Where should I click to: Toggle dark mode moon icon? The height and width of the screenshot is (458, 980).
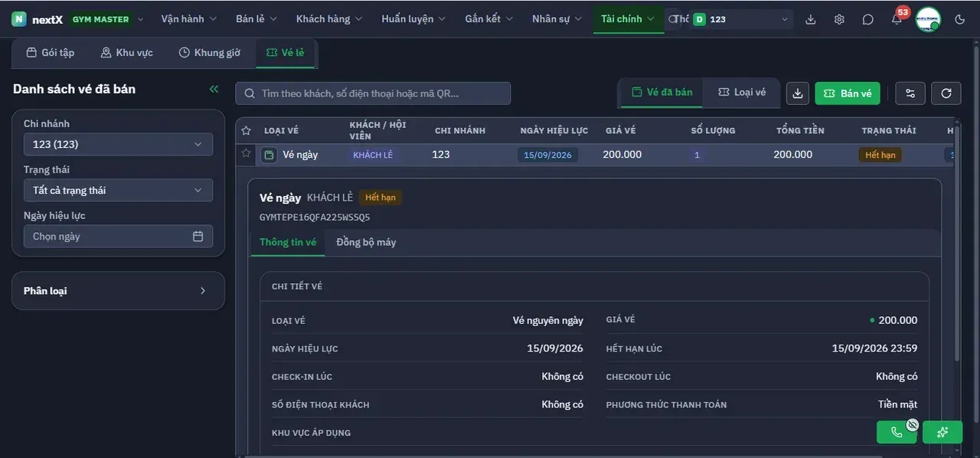960,19
